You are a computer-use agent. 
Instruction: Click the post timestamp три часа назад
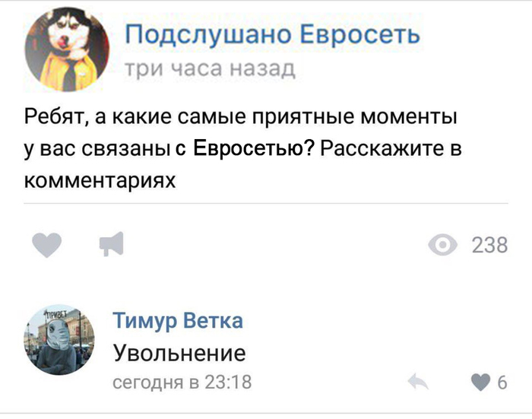tap(210, 69)
